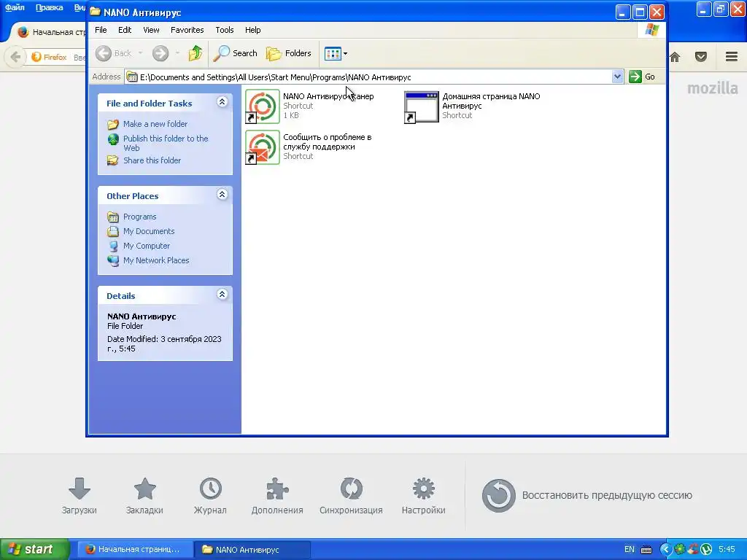Screen dimensions: 747x560
Task: Click the Firefox Синхронизация sync icon
Action: [x=351, y=489]
